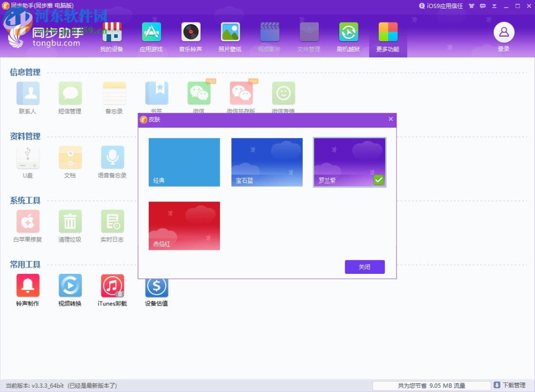This screenshot has height=392, width=535.
Task: Open 实时日志 real-time log tool
Action: point(112,226)
